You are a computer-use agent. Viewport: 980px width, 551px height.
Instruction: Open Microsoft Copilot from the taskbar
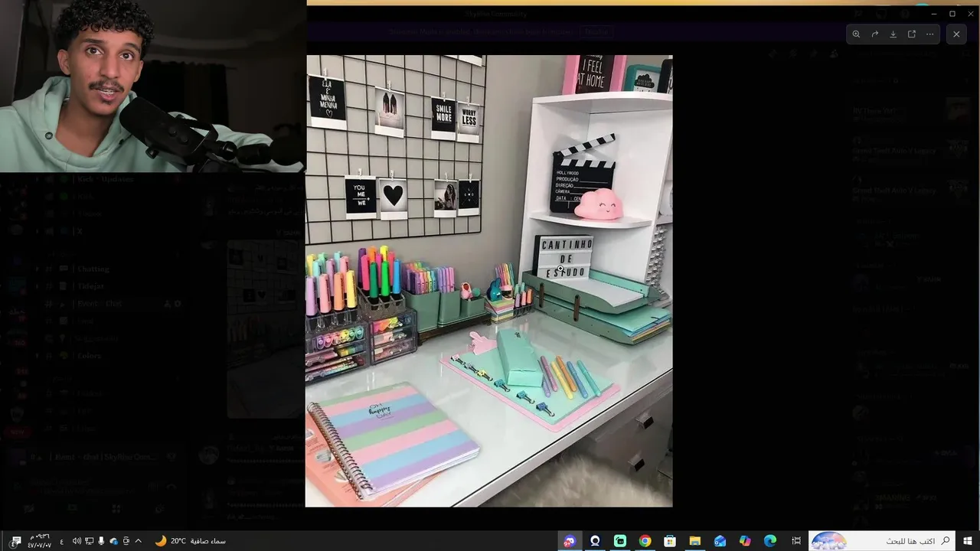745,541
